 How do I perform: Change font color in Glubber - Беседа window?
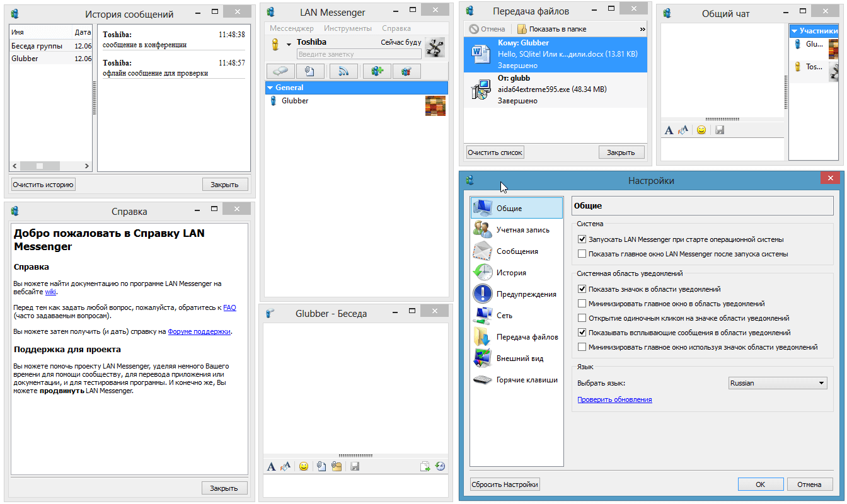click(285, 467)
